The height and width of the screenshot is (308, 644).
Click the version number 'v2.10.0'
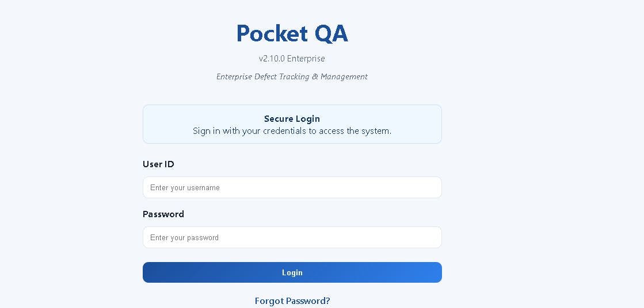[x=272, y=59]
